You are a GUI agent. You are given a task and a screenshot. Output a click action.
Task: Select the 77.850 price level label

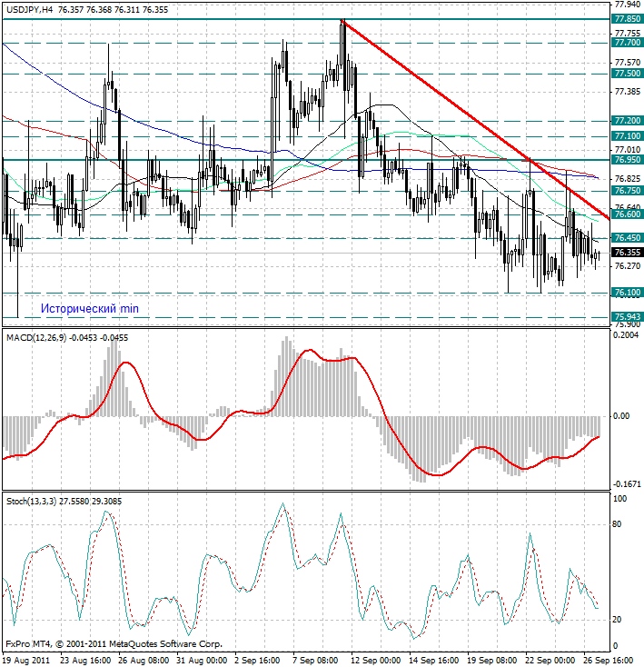point(627,19)
